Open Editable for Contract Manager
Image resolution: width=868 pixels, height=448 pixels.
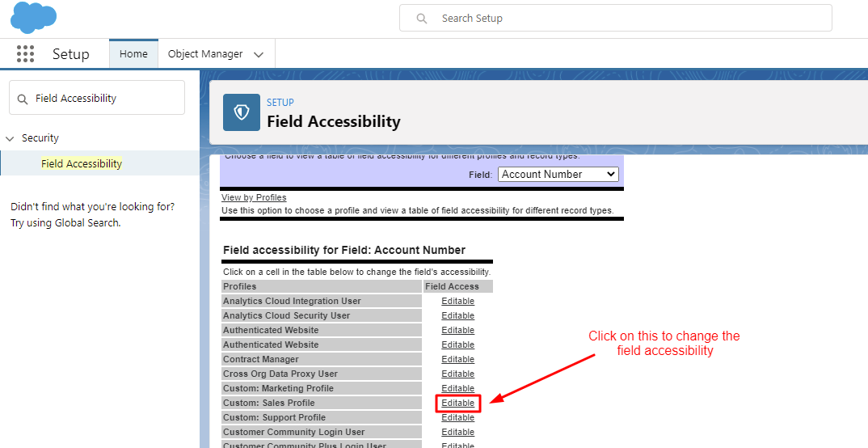click(457, 359)
